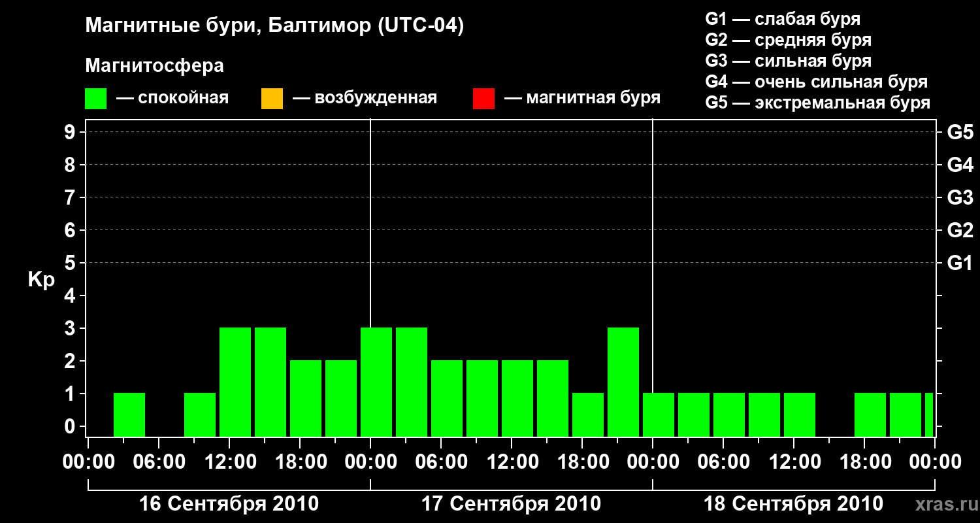The height and width of the screenshot is (523, 980).
Task: Click the orange 'возбужденная' legend swatch
Action: click(x=272, y=99)
